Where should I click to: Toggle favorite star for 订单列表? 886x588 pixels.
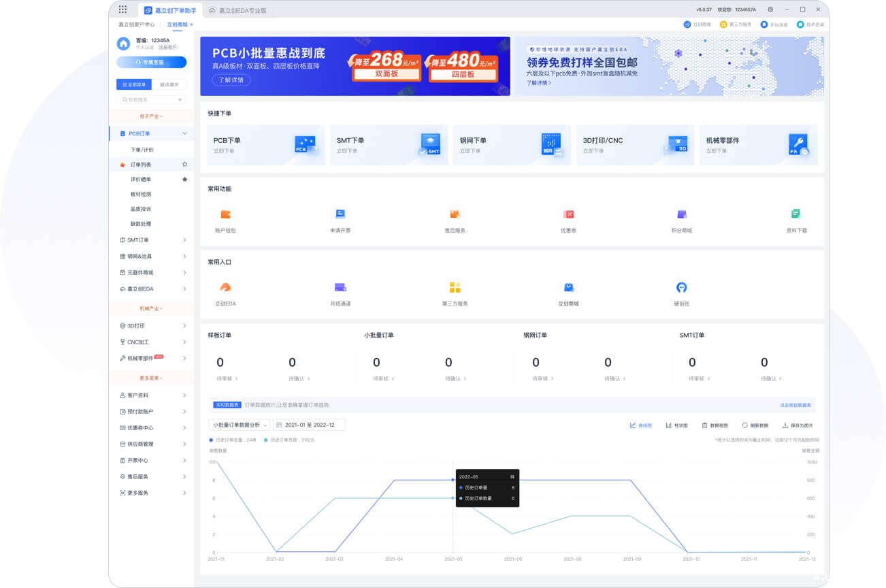pyautogui.click(x=184, y=165)
